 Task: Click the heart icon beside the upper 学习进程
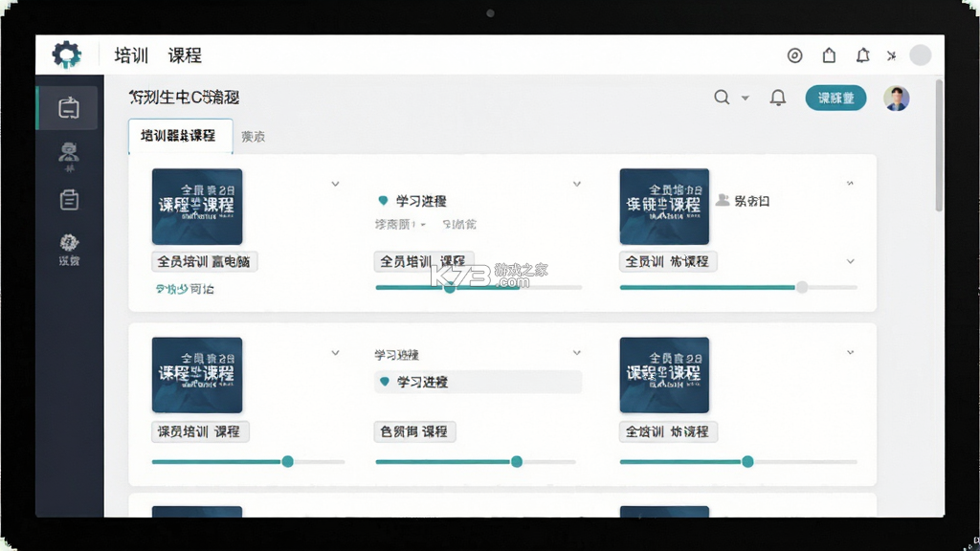tap(383, 201)
